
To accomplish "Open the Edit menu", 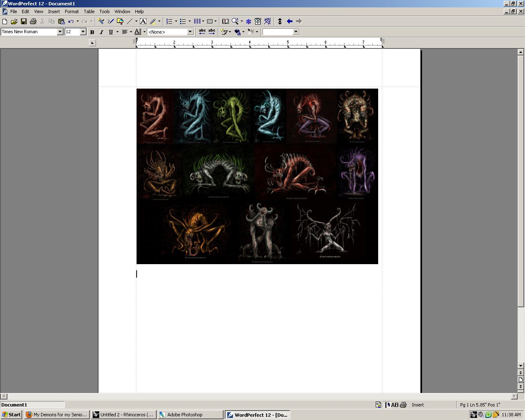I will 25,11.
